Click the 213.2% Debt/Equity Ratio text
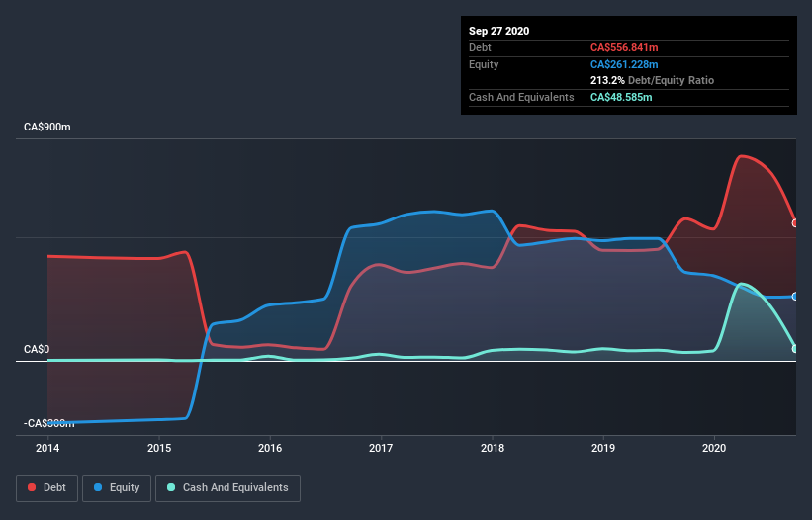Screen dimensions: 812x520 point(652,81)
